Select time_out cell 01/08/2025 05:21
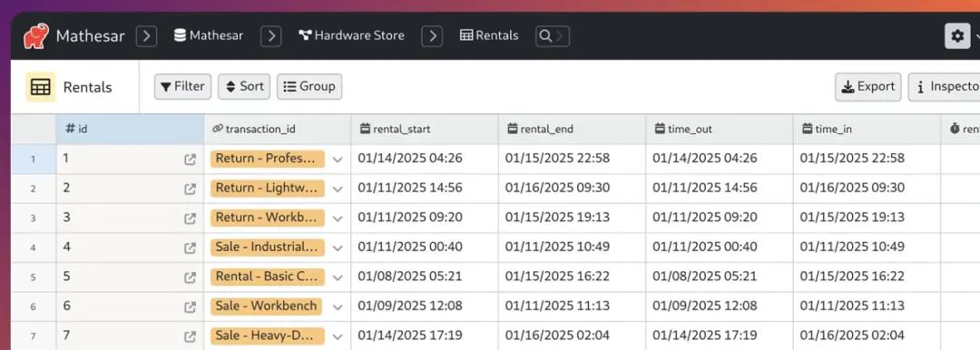Image resolution: width=980 pixels, height=350 pixels. coord(720,277)
